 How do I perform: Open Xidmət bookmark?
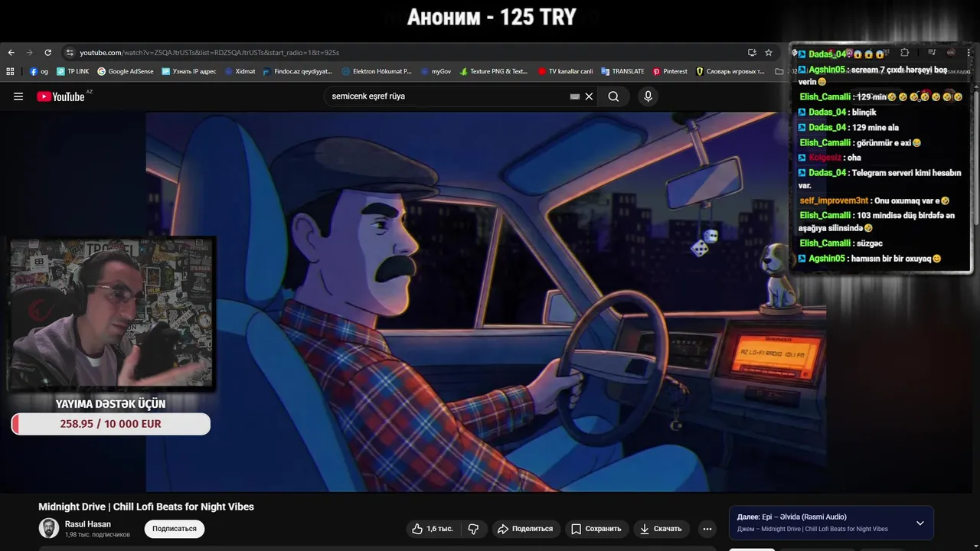240,71
